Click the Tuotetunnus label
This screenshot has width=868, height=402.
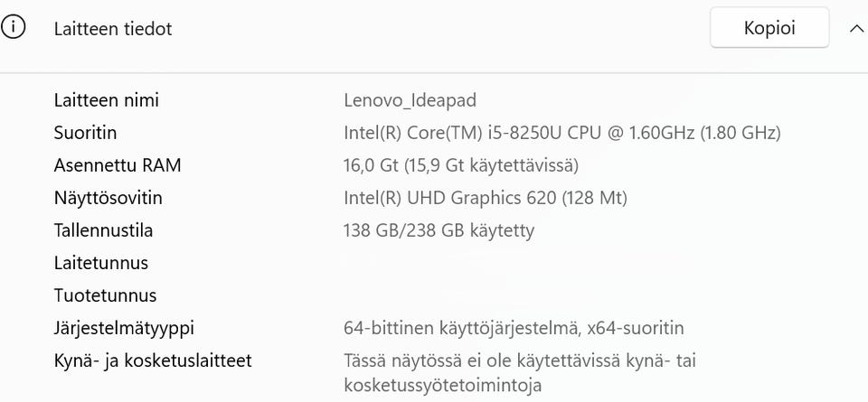tap(105, 295)
